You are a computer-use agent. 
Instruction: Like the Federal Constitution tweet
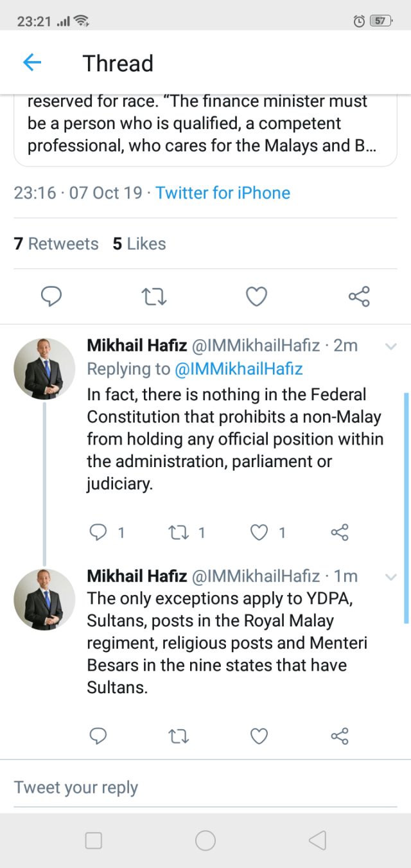pyautogui.click(x=259, y=532)
